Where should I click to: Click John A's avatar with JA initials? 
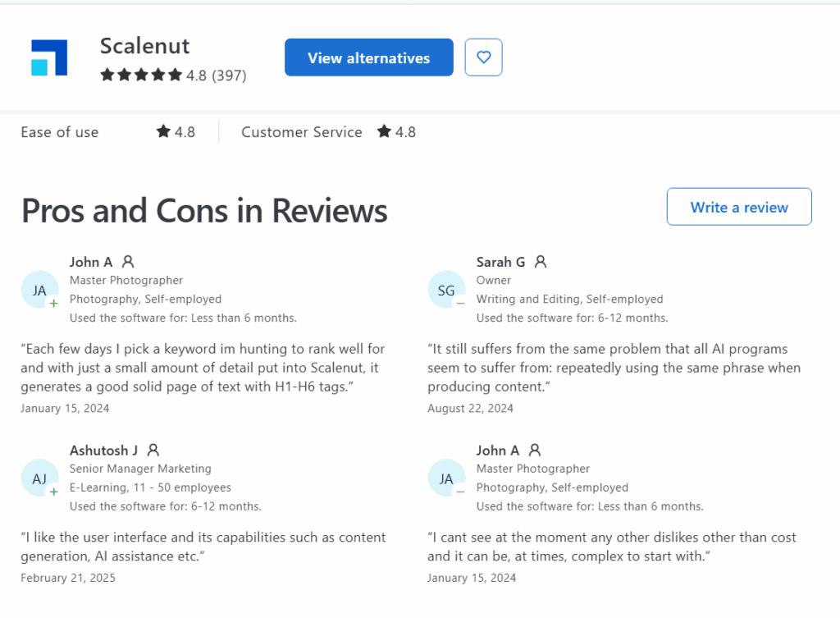39,290
